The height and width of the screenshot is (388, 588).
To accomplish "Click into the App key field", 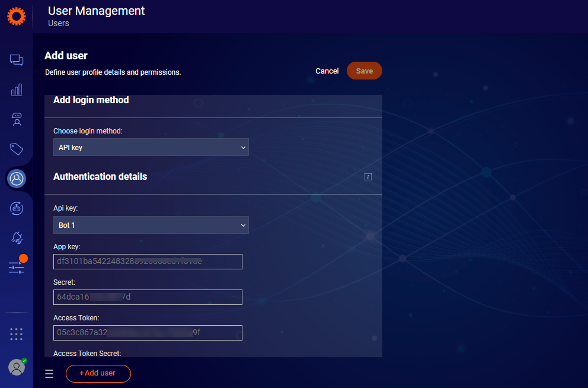I will pyautogui.click(x=148, y=262).
